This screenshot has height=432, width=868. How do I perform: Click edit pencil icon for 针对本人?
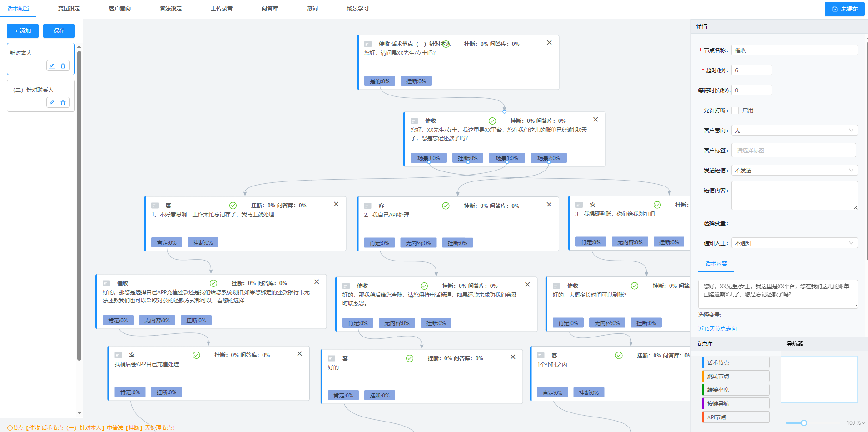coord(52,66)
